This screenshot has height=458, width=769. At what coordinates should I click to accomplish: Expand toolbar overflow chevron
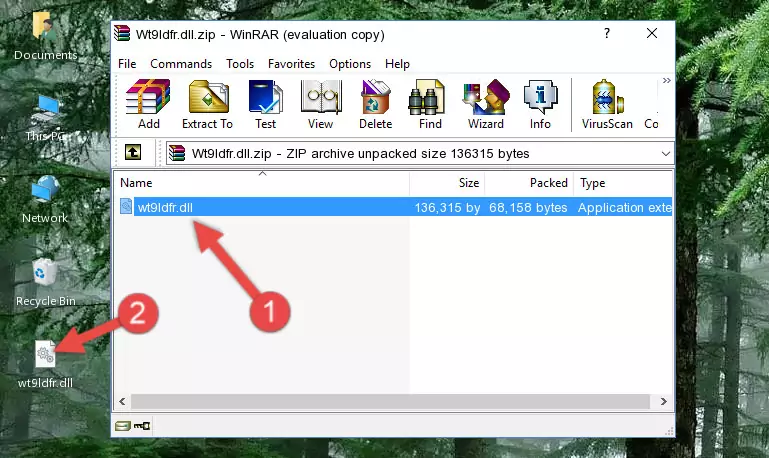[666, 81]
